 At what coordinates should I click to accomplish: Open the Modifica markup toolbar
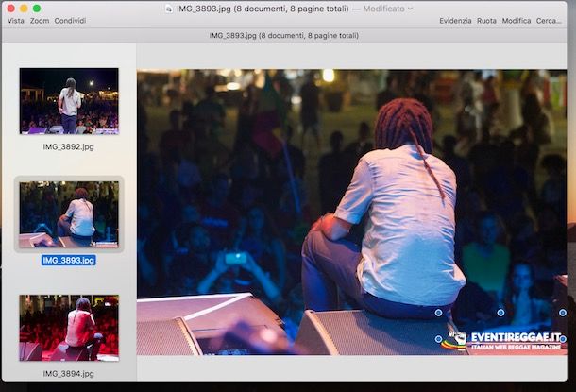pos(517,21)
